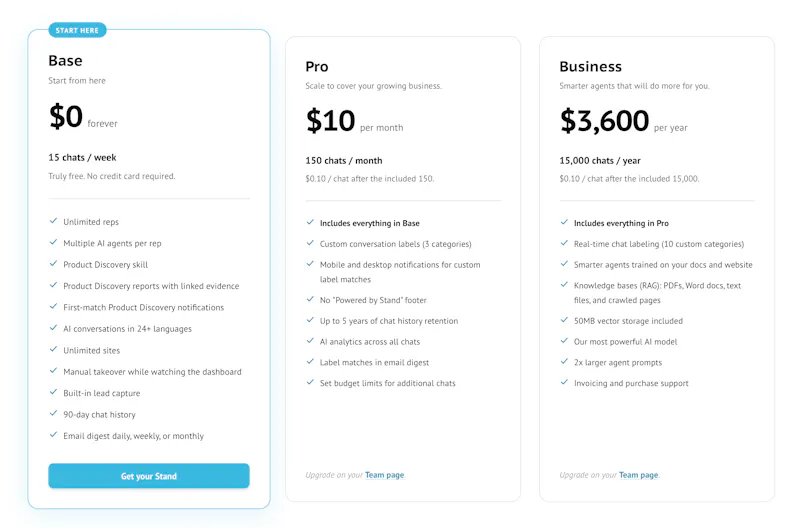Click the checkmark beside 50MB vector storage included
The height and width of the screenshot is (529, 800).
[564, 320]
